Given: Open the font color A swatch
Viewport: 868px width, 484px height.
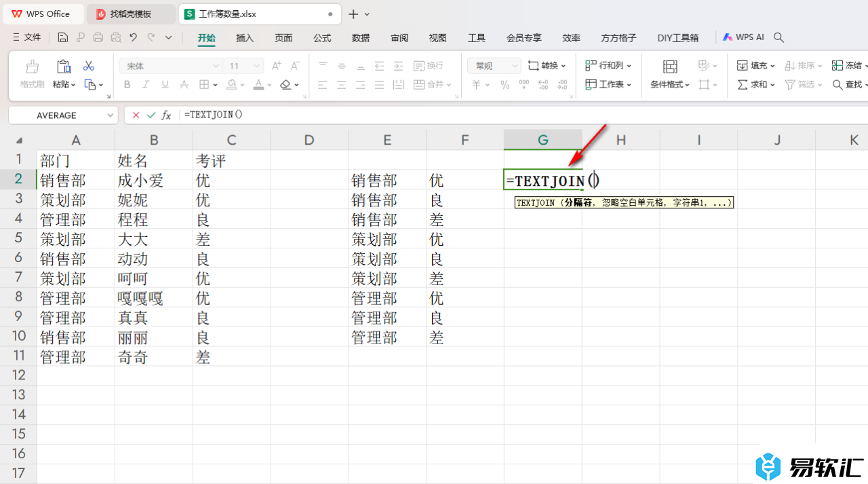Looking at the screenshot, I should click(258, 85).
